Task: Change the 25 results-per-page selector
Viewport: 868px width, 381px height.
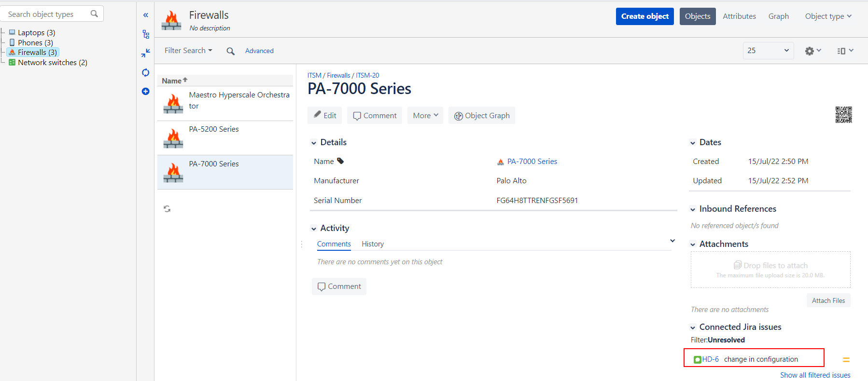Action: [x=768, y=51]
